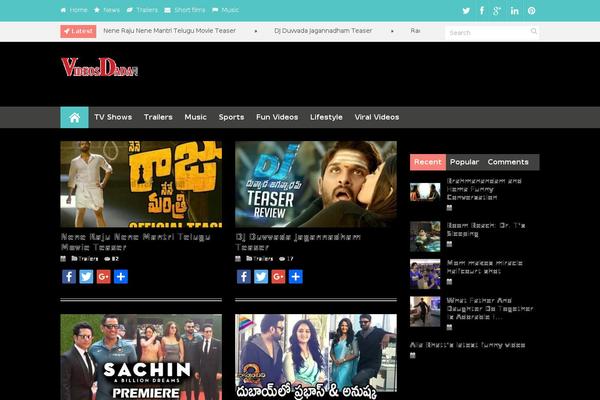Open Boom Beach sidebar thumbnail
Image resolution: width=600 pixels, height=400 pixels.
(425, 236)
